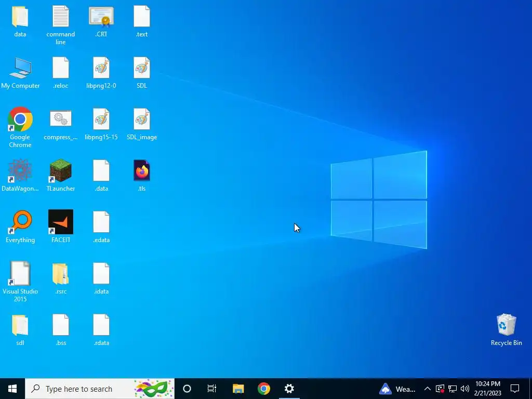The height and width of the screenshot is (399, 532).
Task: Select the data folder icon
Action: point(20,16)
